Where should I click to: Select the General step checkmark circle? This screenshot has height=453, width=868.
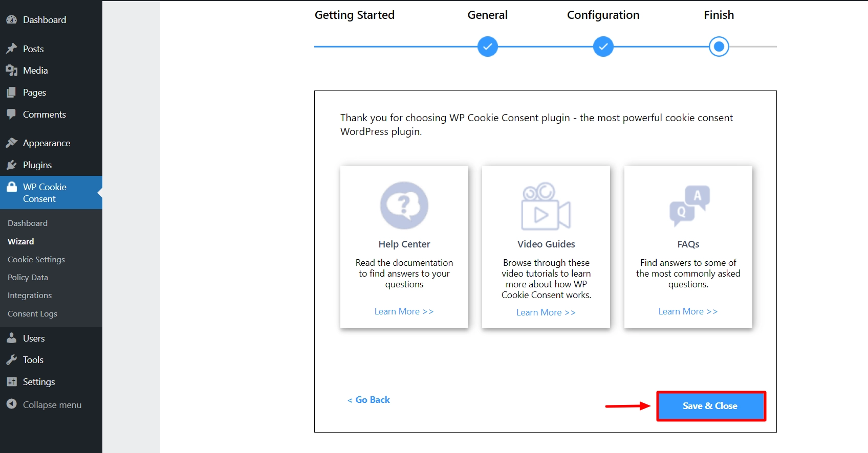click(487, 47)
